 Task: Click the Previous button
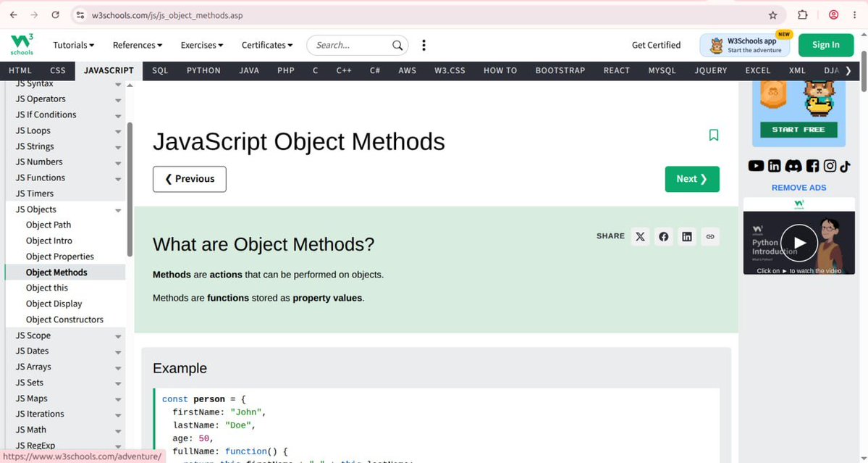190,179
